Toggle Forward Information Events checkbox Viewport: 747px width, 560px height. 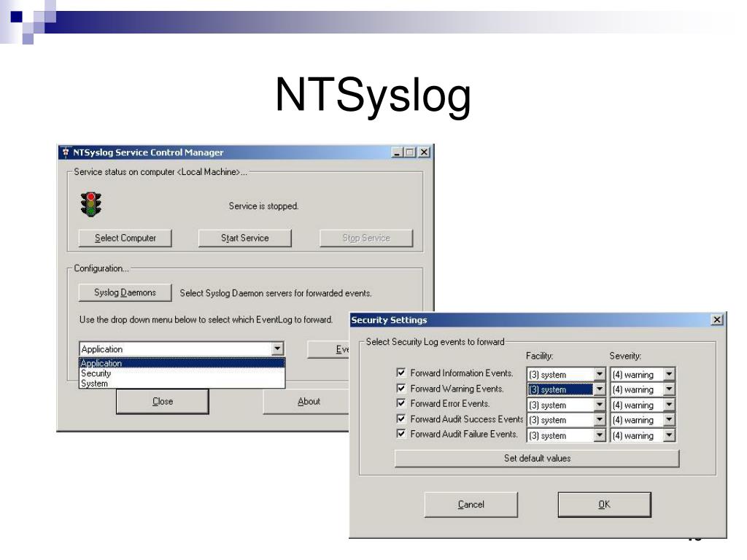401,373
